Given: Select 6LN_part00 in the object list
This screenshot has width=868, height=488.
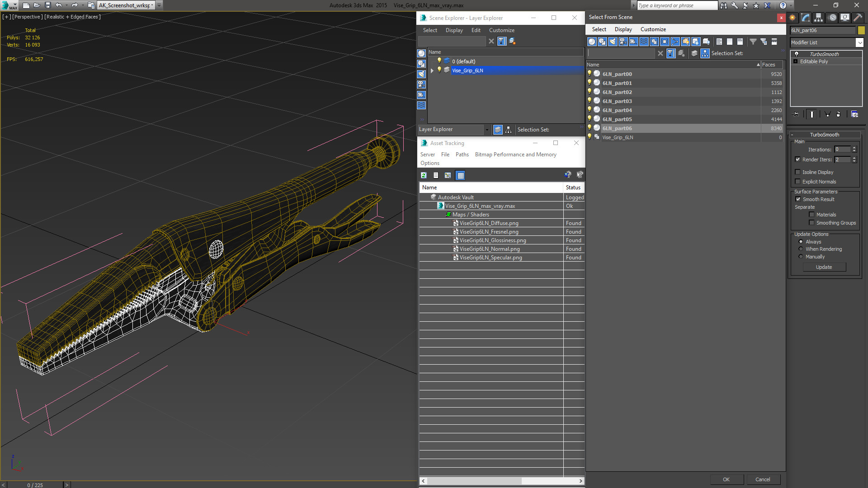Looking at the screenshot, I should tap(685, 74).
